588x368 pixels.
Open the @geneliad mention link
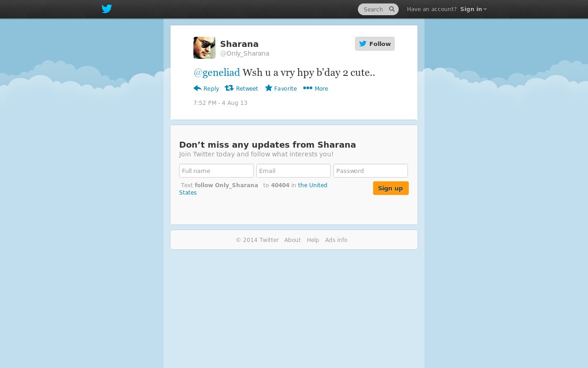[x=217, y=72]
